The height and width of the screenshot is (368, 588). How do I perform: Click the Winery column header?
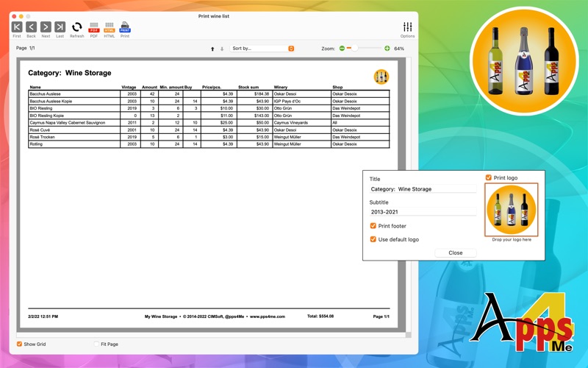pos(281,87)
